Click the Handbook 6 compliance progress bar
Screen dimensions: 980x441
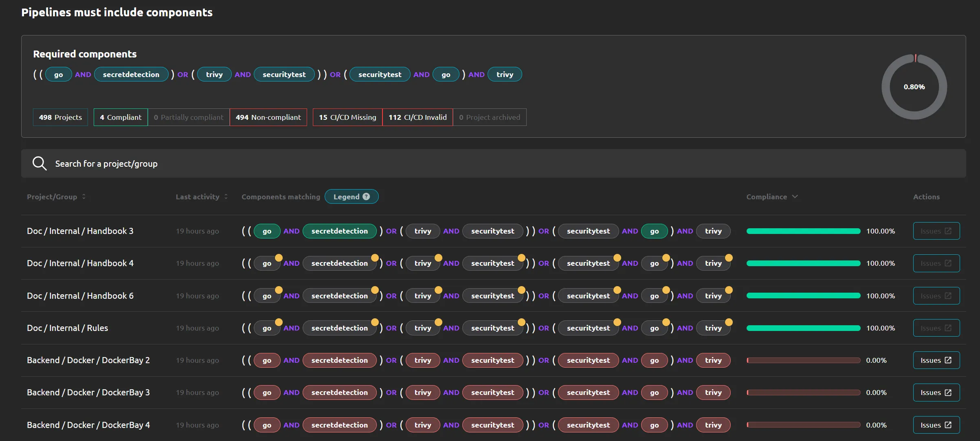click(803, 295)
